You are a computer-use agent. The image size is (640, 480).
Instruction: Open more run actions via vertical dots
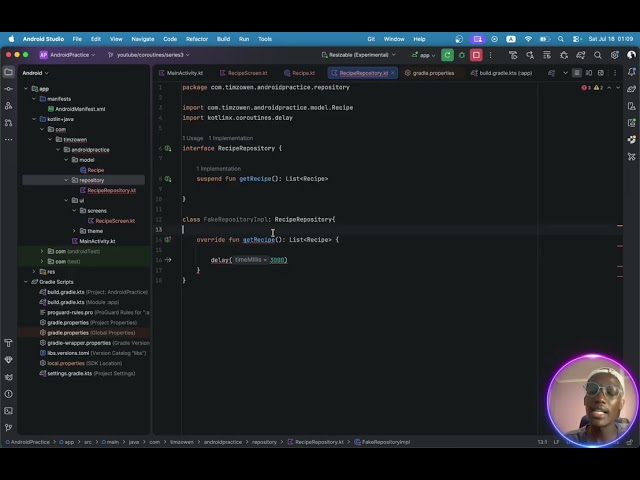[x=491, y=55]
